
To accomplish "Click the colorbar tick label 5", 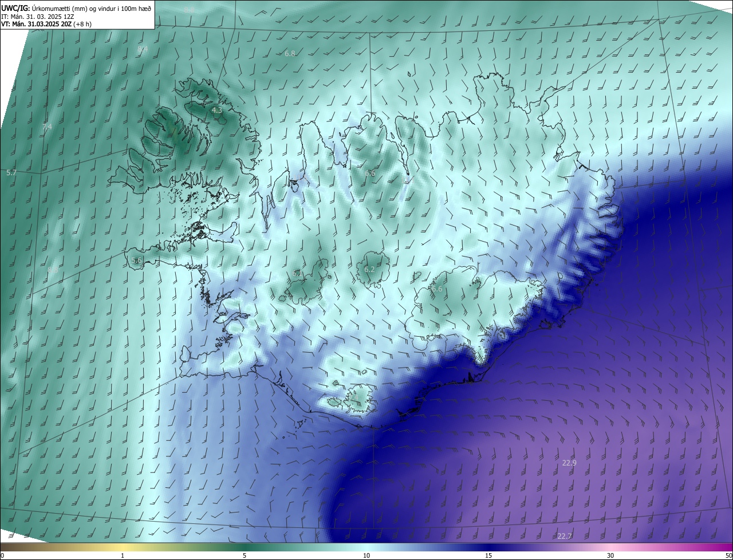I will 245,555.
